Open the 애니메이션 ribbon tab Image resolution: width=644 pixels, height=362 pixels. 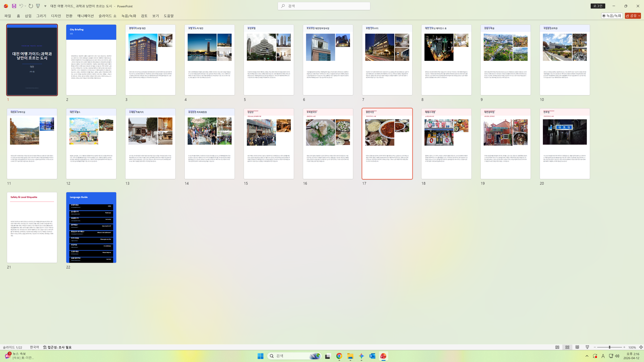pos(85,16)
